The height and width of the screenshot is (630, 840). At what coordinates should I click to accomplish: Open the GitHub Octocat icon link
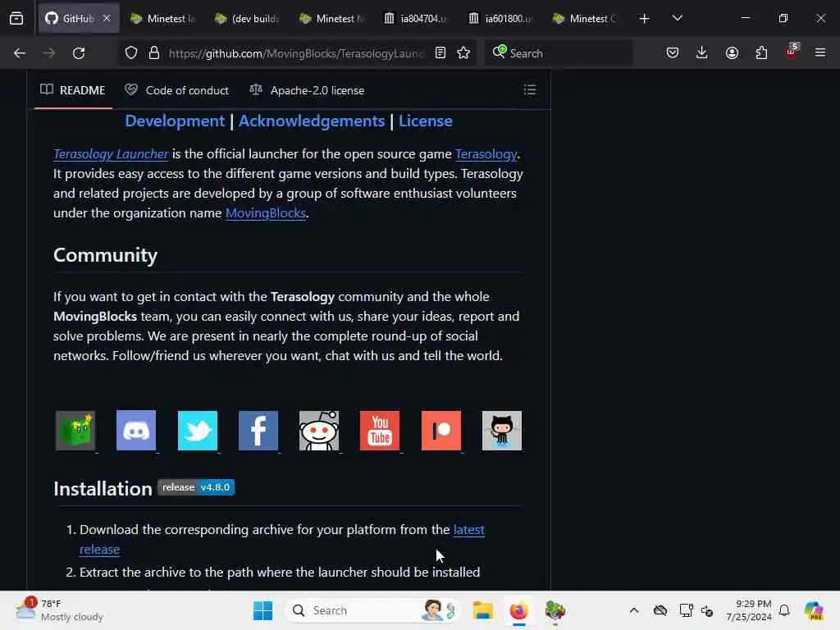click(x=502, y=430)
